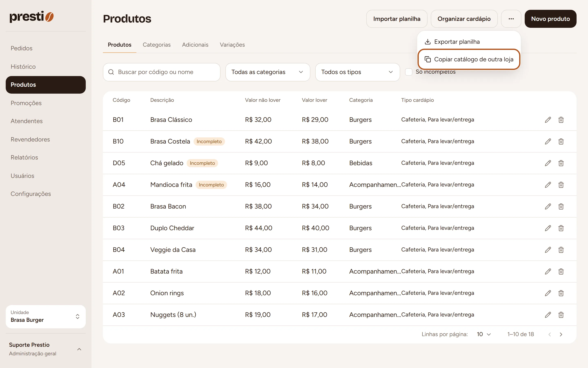Edit the Nuggets (8 un.) product
This screenshot has width=588, height=368.
[548, 315]
